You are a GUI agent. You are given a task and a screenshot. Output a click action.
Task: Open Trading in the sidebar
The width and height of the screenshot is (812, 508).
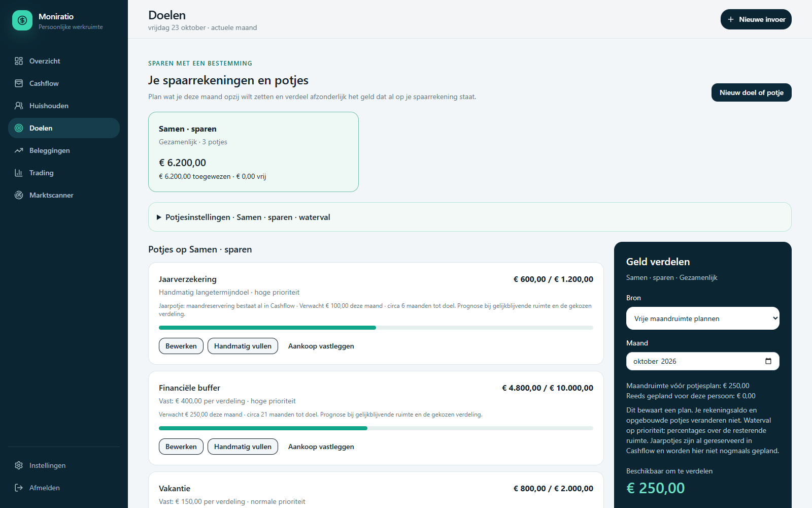tap(64, 173)
